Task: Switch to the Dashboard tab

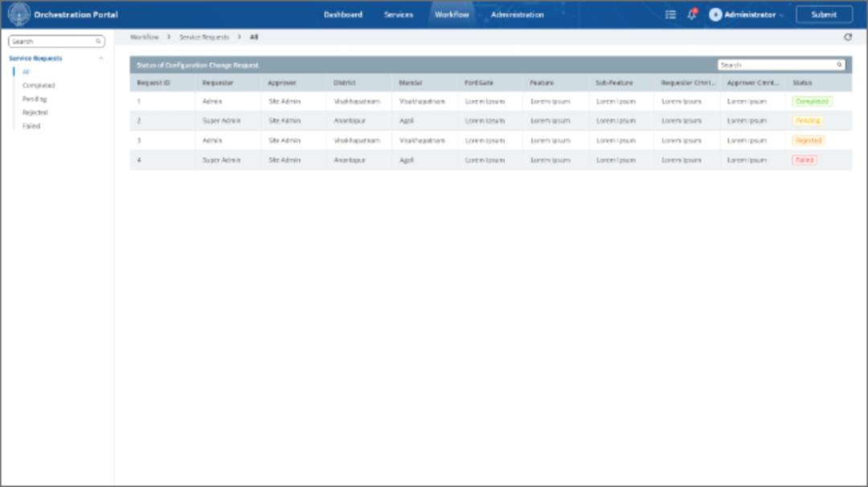Action: pos(344,14)
